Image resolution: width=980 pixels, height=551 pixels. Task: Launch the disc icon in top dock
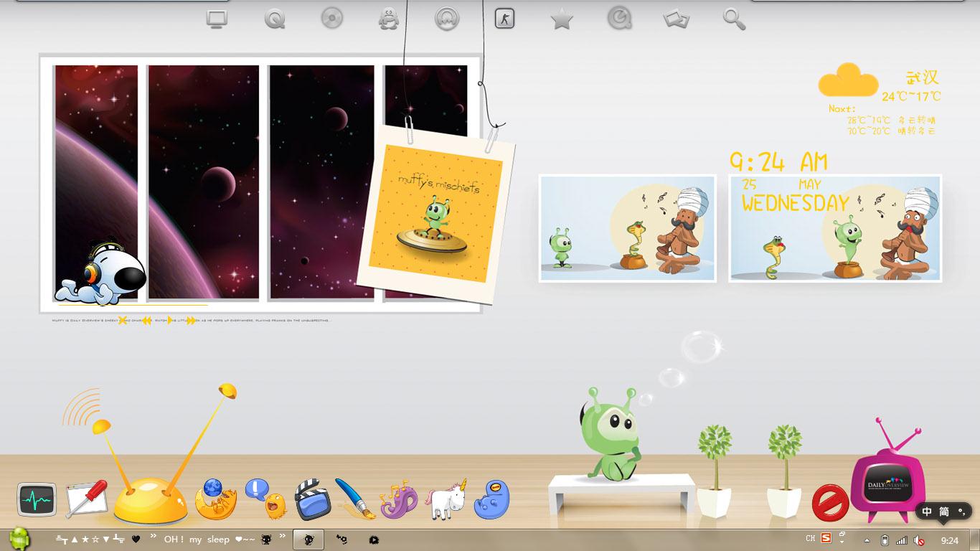pyautogui.click(x=331, y=18)
